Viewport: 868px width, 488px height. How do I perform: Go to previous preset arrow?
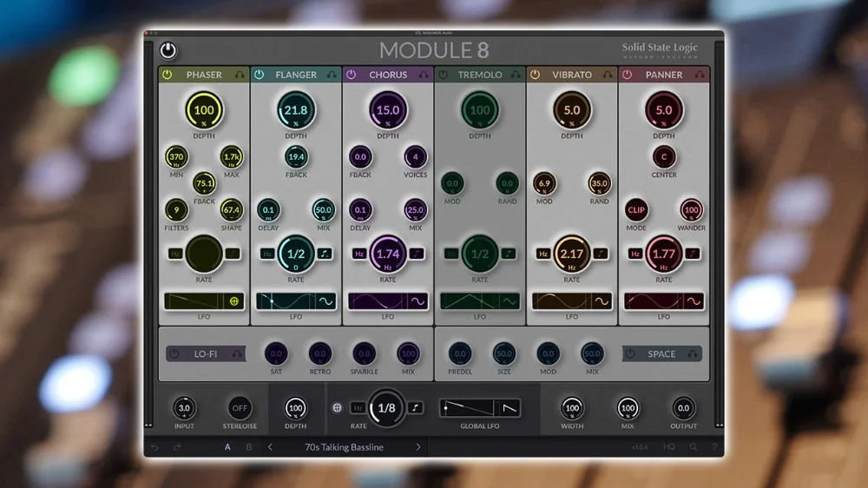click(x=270, y=447)
